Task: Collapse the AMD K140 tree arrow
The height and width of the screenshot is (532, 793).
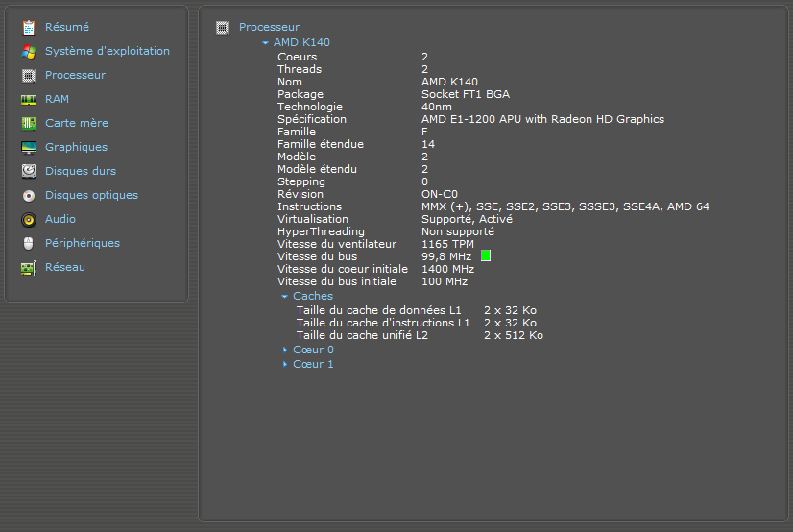Action: [265, 43]
